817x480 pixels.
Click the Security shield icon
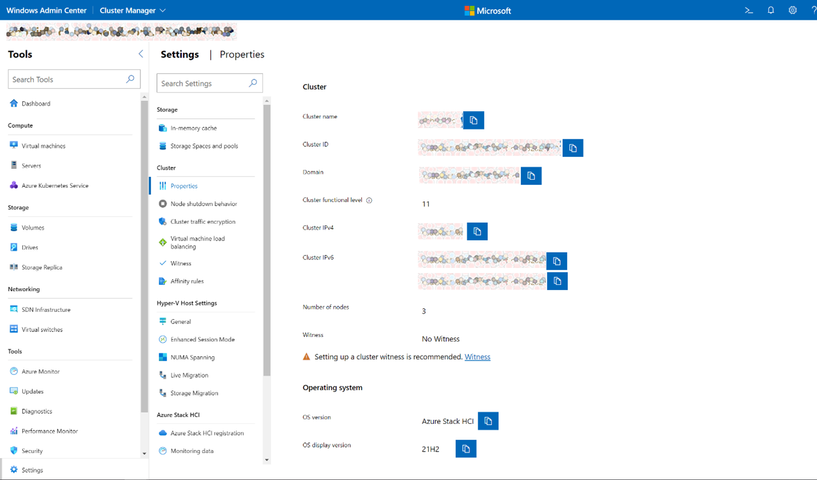tap(14, 451)
